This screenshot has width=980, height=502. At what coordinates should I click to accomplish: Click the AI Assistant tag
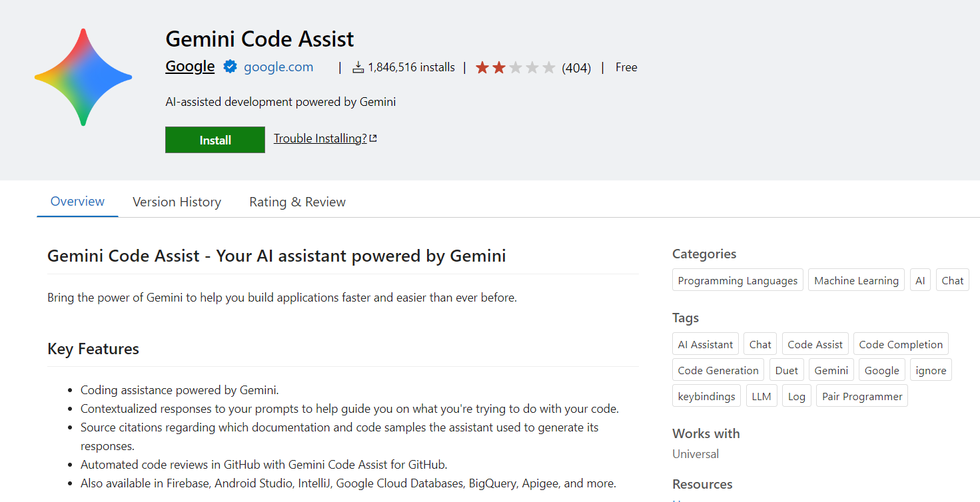click(706, 344)
